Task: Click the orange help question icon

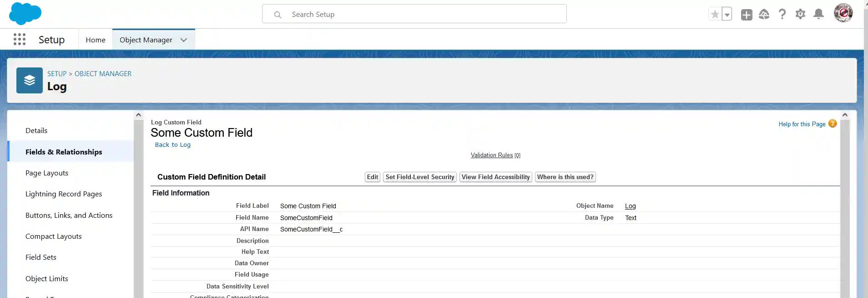Action: pyautogui.click(x=833, y=123)
